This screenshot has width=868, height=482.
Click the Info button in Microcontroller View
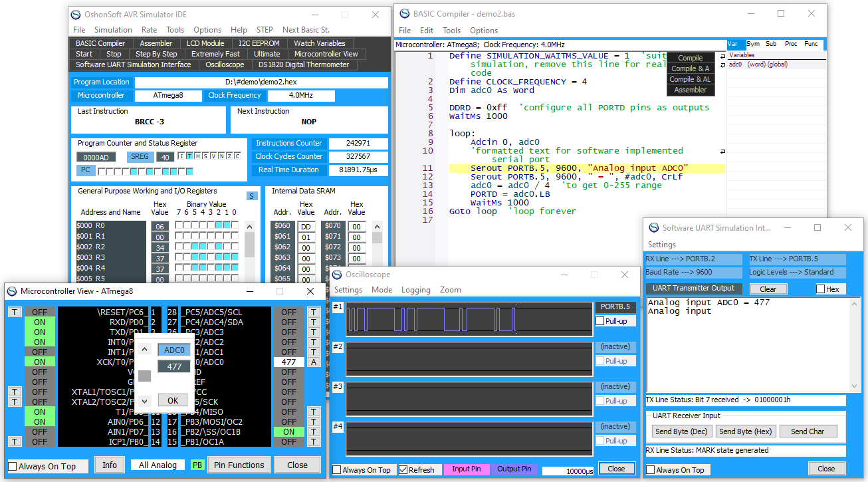click(x=110, y=465)
